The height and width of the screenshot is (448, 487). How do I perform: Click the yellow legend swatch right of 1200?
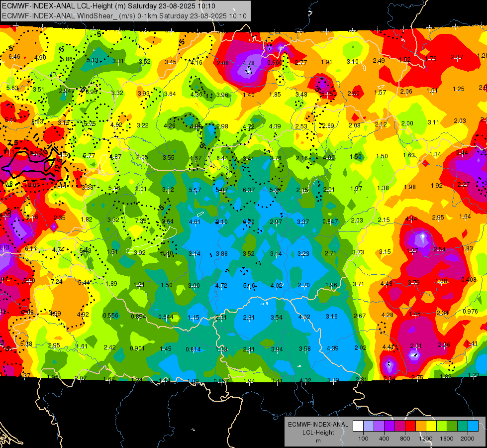coord(431,426)
